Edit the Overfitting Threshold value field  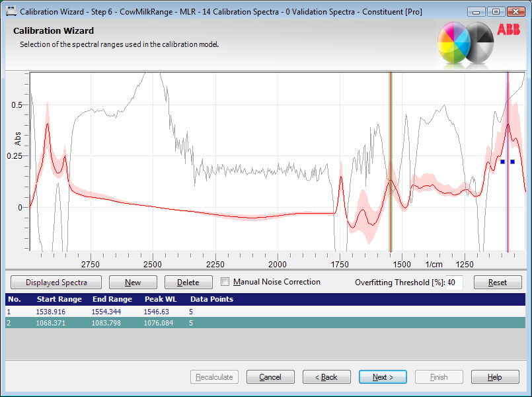tap(454, 283)
